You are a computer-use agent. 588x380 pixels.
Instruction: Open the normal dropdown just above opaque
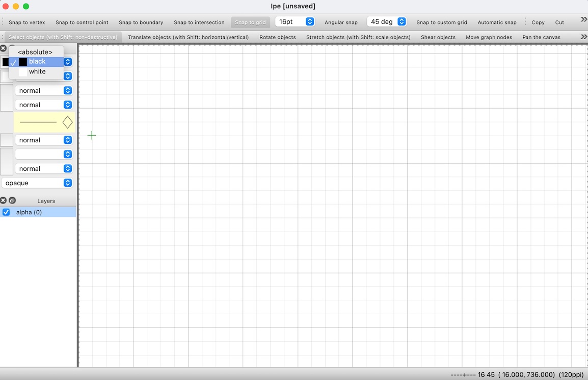(x=44, y=169)
